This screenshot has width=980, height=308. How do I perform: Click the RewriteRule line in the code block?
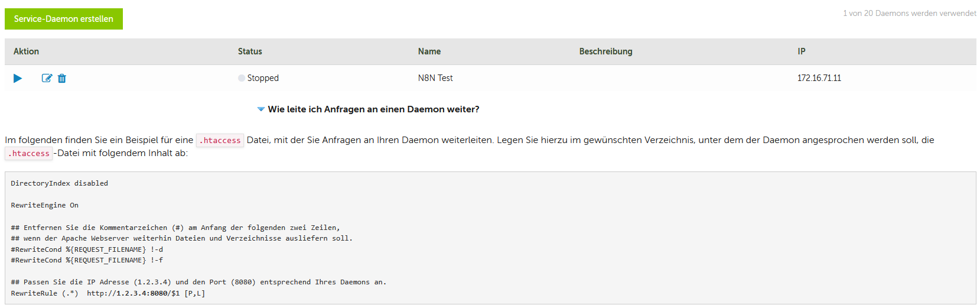coord(108,293)
